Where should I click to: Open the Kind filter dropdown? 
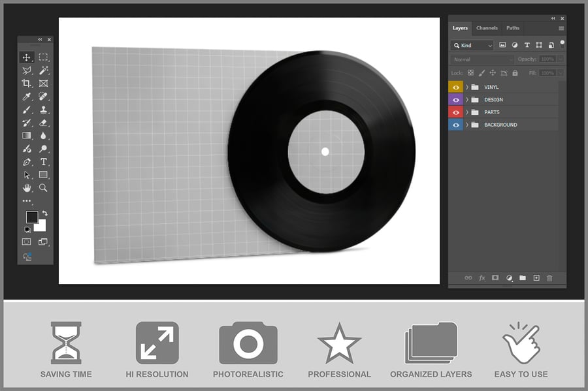pyautogui.click(x=472, y=46)
